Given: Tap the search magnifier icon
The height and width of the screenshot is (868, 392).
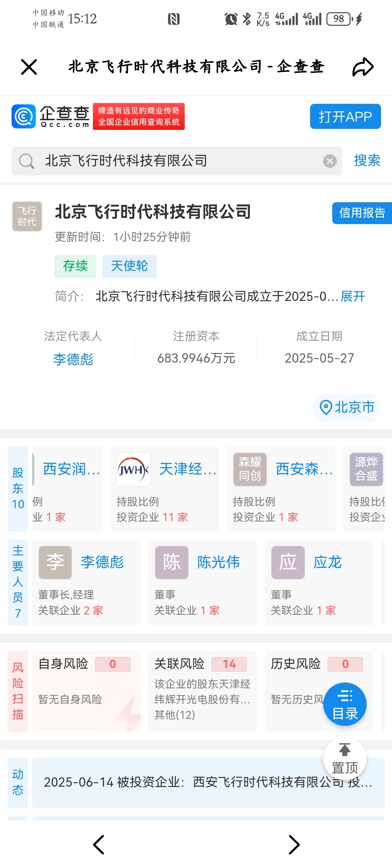Looking at the screenshot, I should tap(27, 161).
